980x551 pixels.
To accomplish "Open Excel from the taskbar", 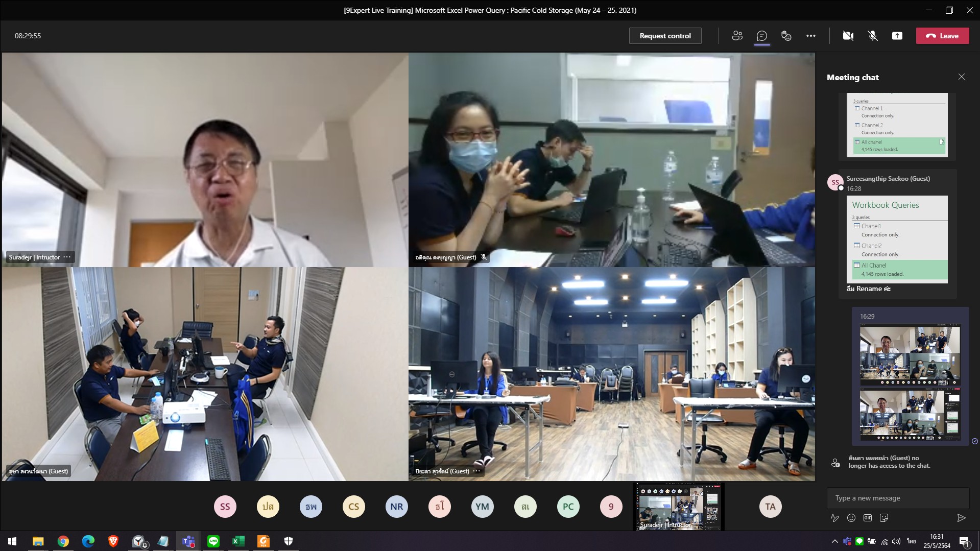I will (x=238, y=541).
